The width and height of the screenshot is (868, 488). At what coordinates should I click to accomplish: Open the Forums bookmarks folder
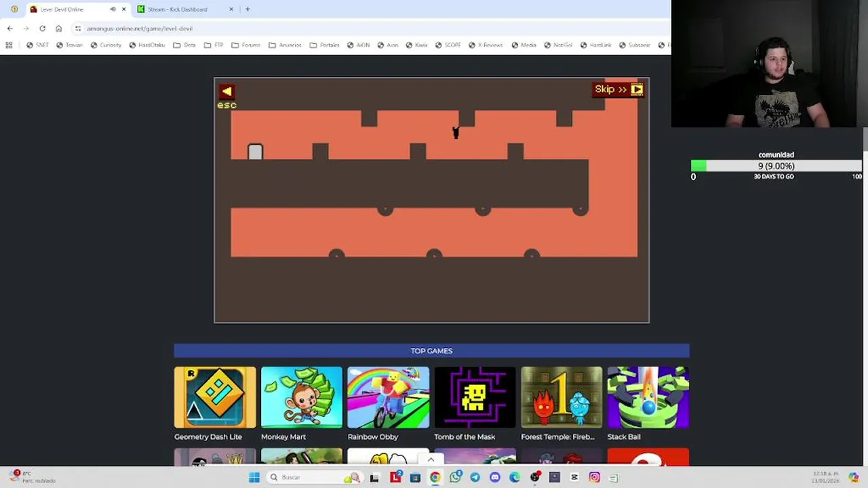coord(245,45)
